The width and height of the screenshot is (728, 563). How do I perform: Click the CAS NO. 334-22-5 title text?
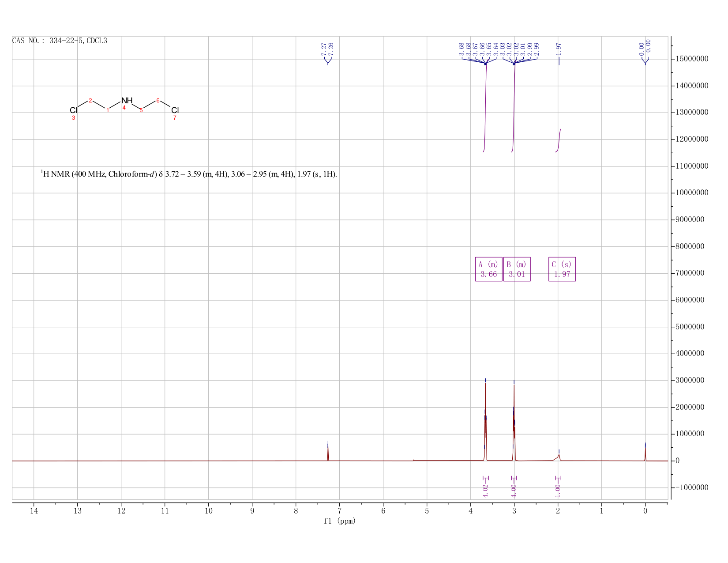pyautogui.click(x=60, y=41)
